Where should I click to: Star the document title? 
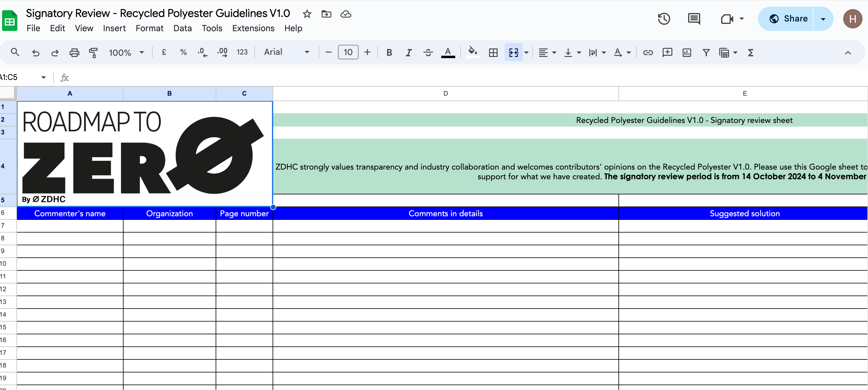(x=306, y=14)
